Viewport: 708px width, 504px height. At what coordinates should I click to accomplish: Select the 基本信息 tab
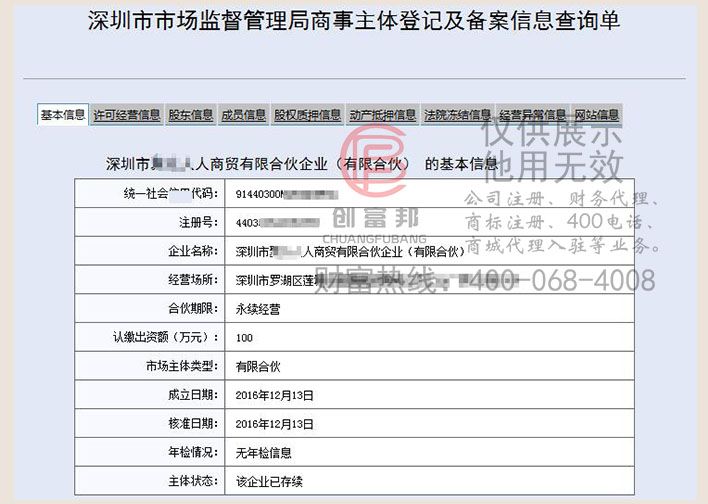click(63, 115)
